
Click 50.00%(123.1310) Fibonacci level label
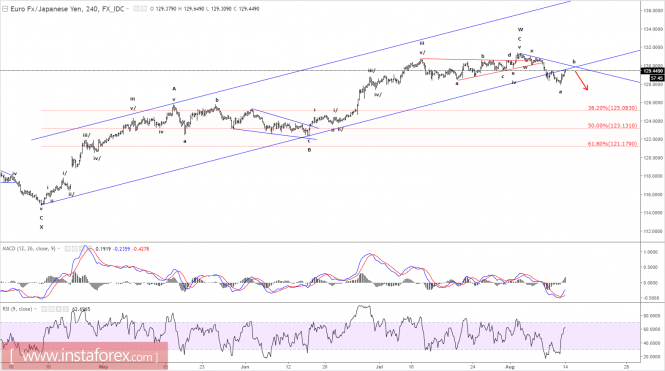click(x=612, y=126)
